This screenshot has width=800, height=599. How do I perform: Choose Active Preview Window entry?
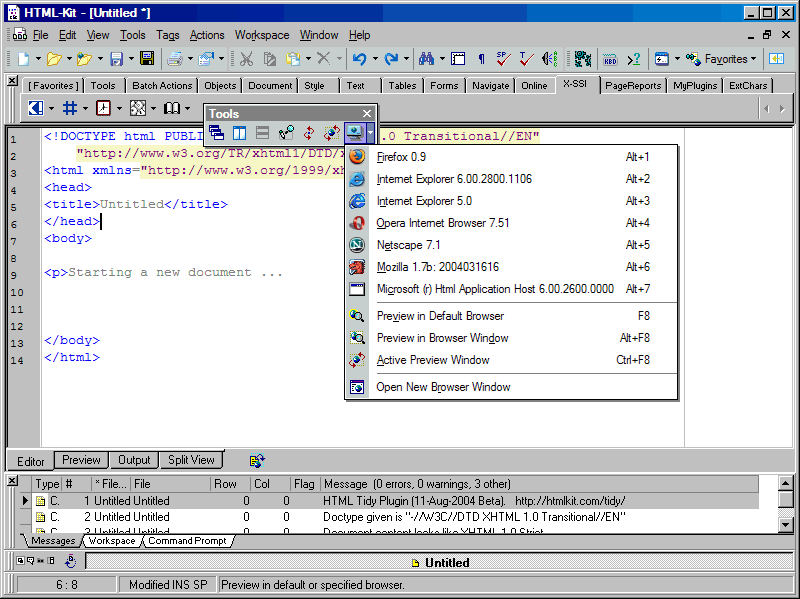(x=511, y=360)
